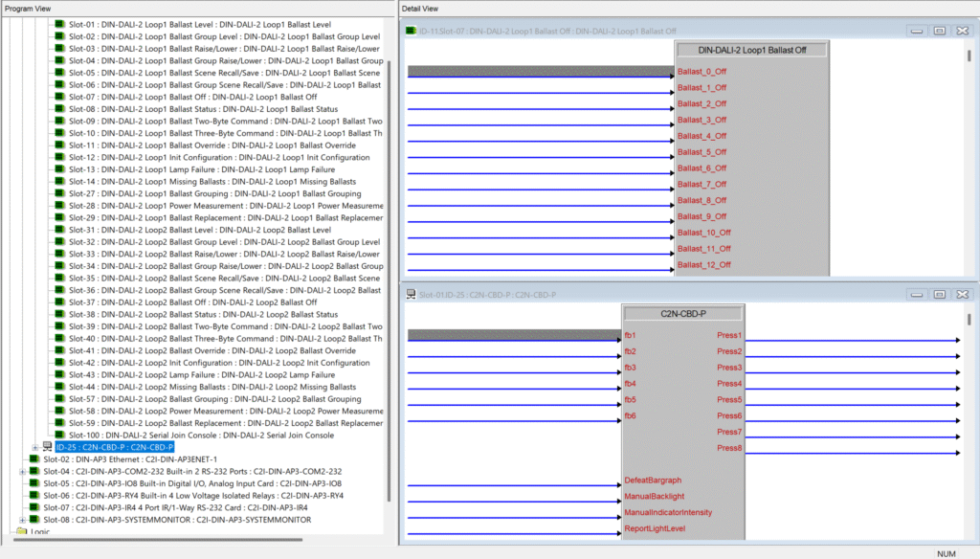Click the fb6 input label

[630, 415]
